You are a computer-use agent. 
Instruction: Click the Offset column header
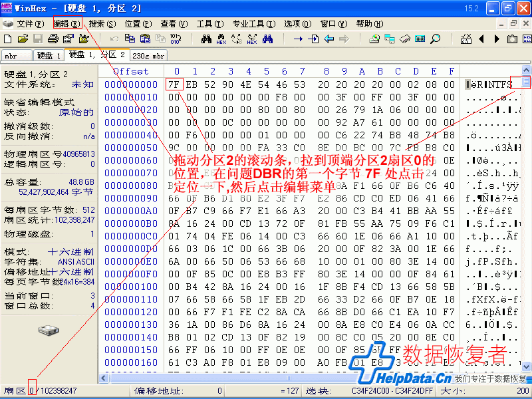coord(131,71)
